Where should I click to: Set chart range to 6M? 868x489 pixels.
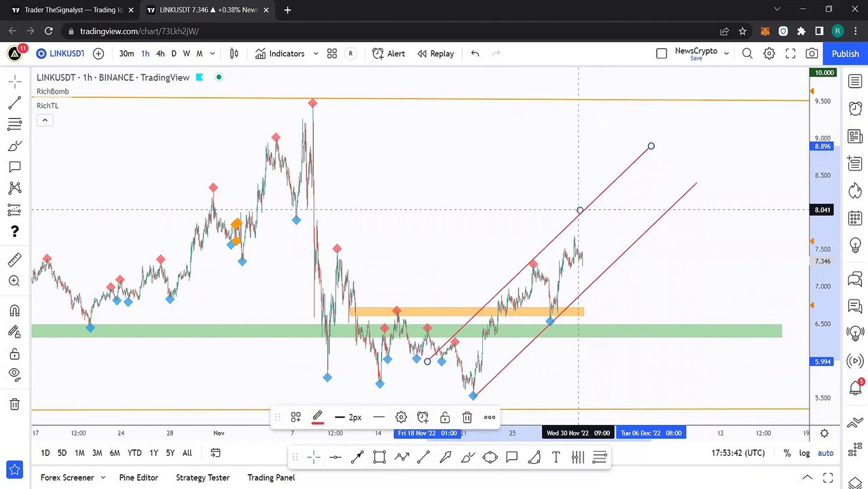[x=115, y=453]
